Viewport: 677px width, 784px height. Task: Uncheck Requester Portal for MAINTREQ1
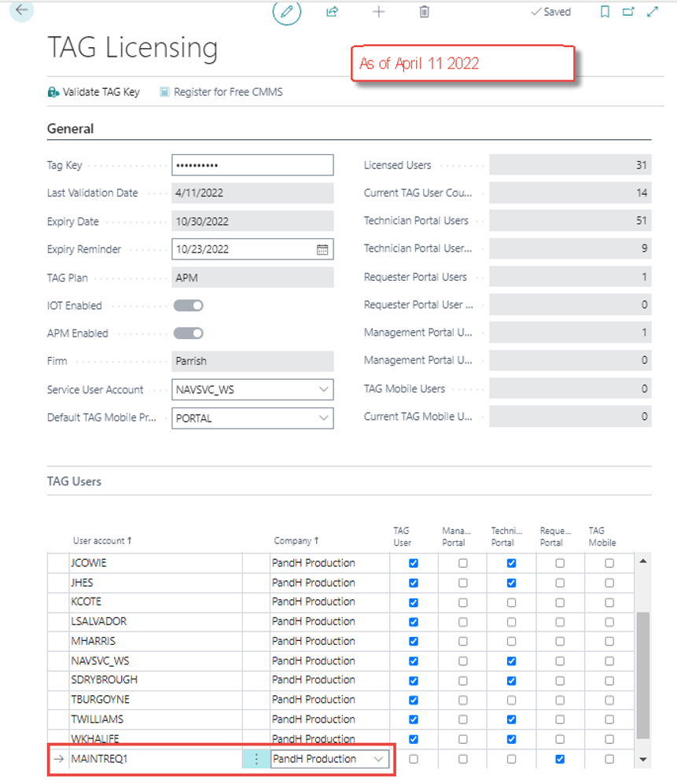point(560,759)
